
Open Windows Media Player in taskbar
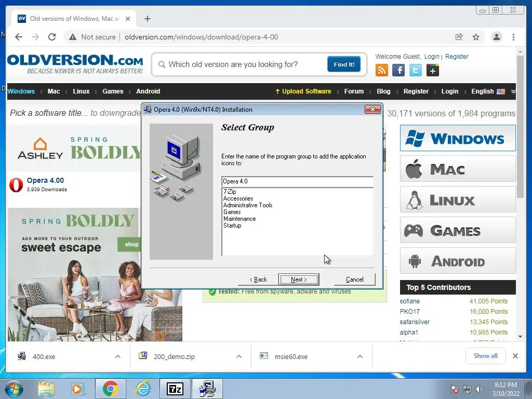77,389
